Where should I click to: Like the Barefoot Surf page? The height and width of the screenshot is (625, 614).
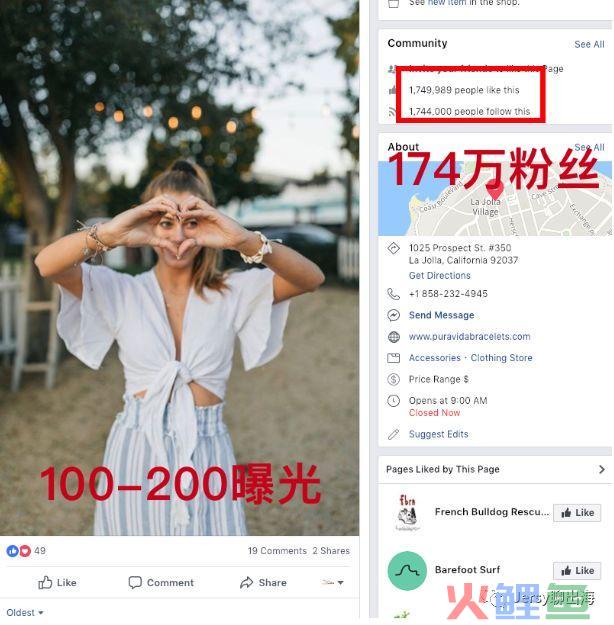[x=577, y=570]
